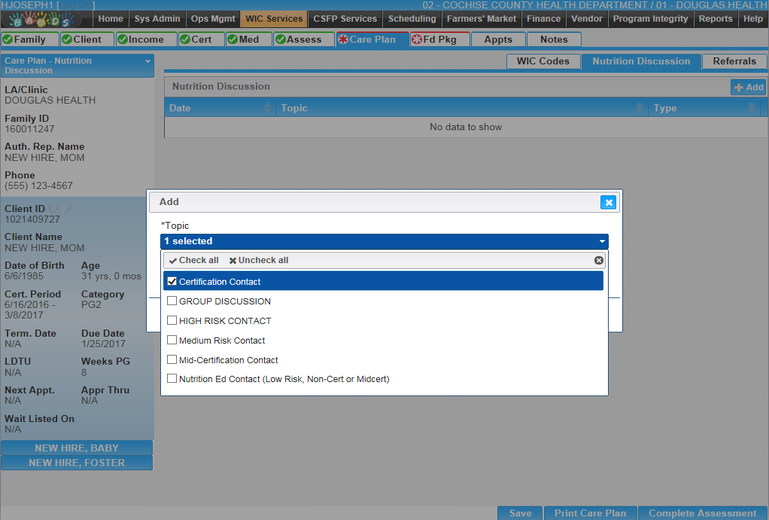Uncheck the Certification Contact checkbox

[x=172, y=282]
